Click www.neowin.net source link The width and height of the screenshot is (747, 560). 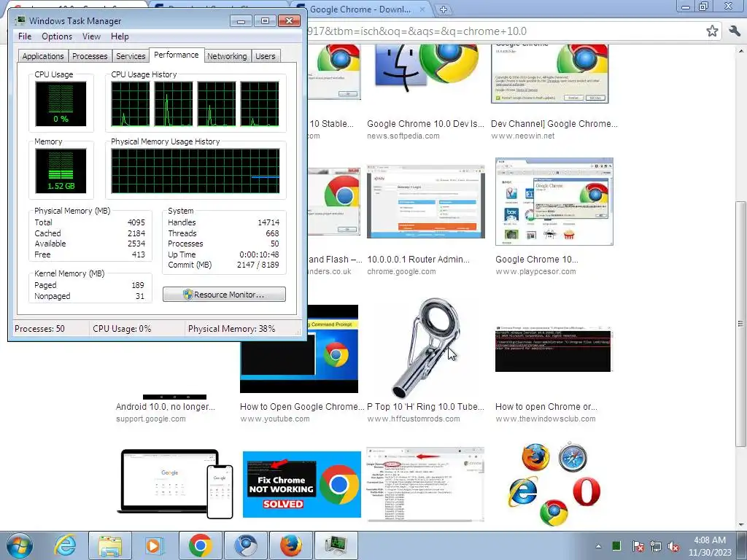[x=522, y=136]
